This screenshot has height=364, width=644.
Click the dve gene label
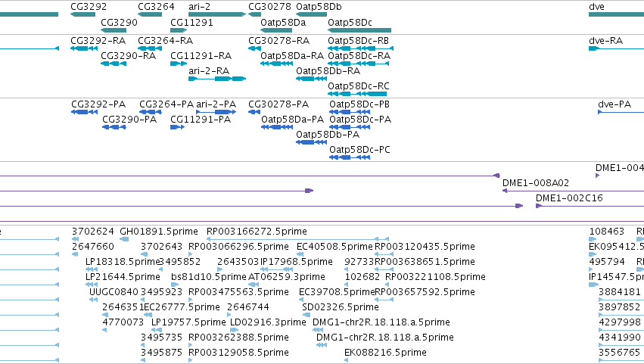596,7
